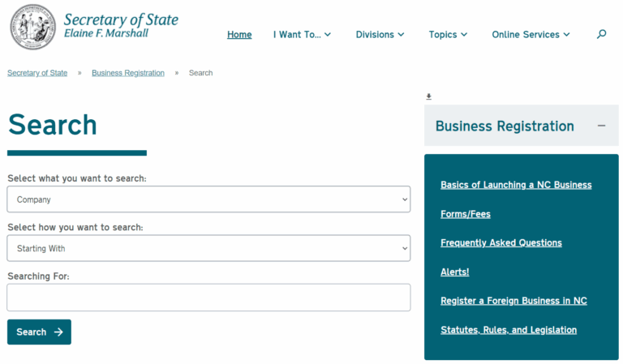
Task: Open the site search magnifier icon
Action: [x=601, y=34]
